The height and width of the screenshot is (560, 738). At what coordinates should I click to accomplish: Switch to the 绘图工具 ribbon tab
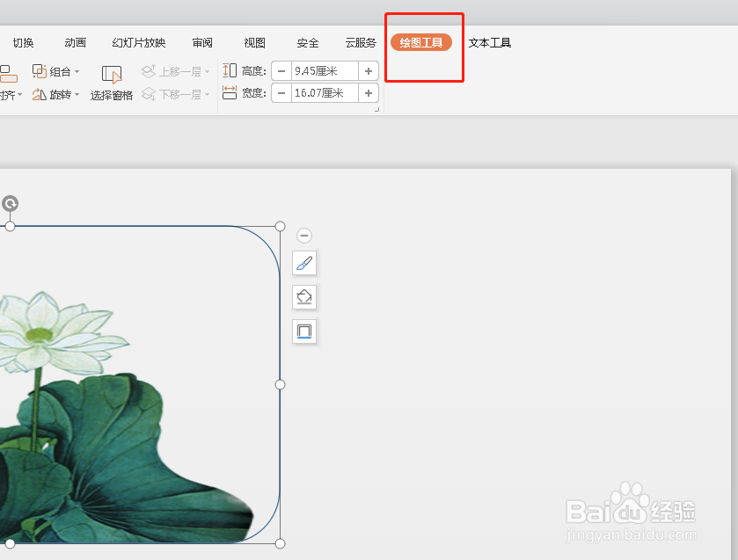click(423, 41)
